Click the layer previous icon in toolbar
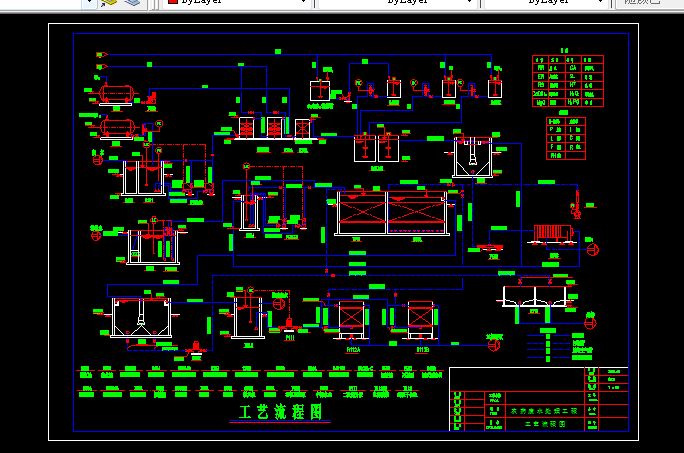The image size is (684, 453). [133, 3]
